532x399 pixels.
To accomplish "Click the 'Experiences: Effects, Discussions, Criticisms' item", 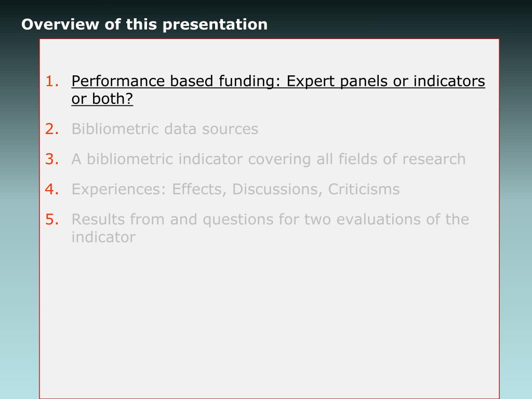I will [235, 189].
